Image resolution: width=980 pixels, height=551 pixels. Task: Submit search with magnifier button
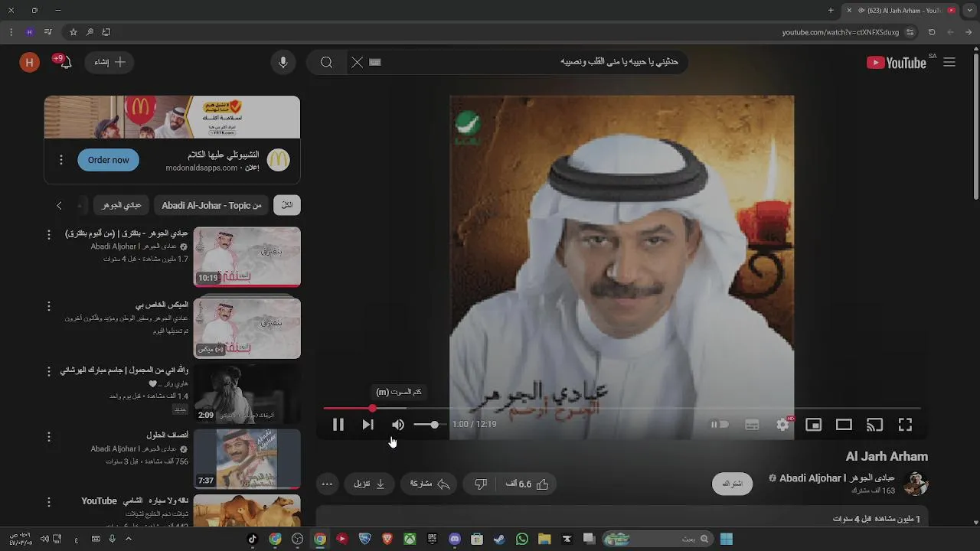(326, 63)
